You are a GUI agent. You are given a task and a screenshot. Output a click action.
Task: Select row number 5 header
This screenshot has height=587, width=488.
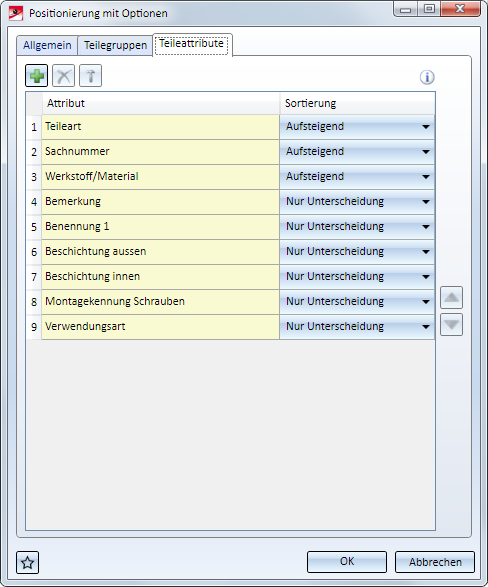34,227
